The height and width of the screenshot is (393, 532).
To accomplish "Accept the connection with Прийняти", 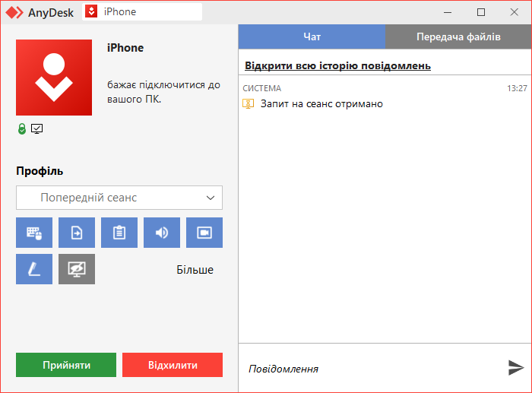I will point(66,365).
